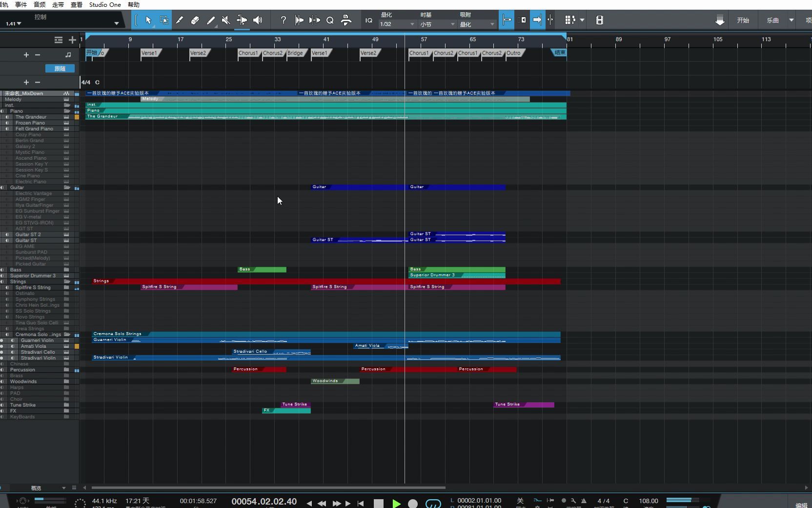The width and height of the screenshot is (812, 508).
Task: Open the Studio One menu
Action: (x=105, y=4)
